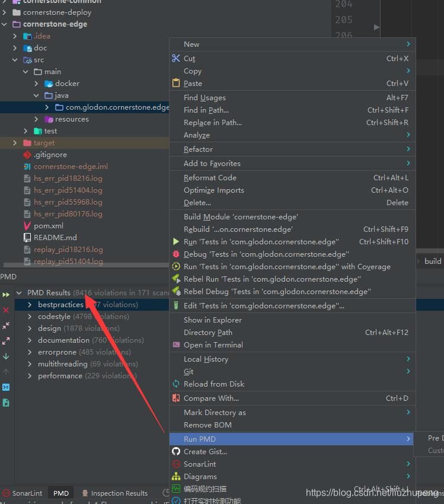
Task: Click expand all icon in PMD panel
Action: coord(6,341)
